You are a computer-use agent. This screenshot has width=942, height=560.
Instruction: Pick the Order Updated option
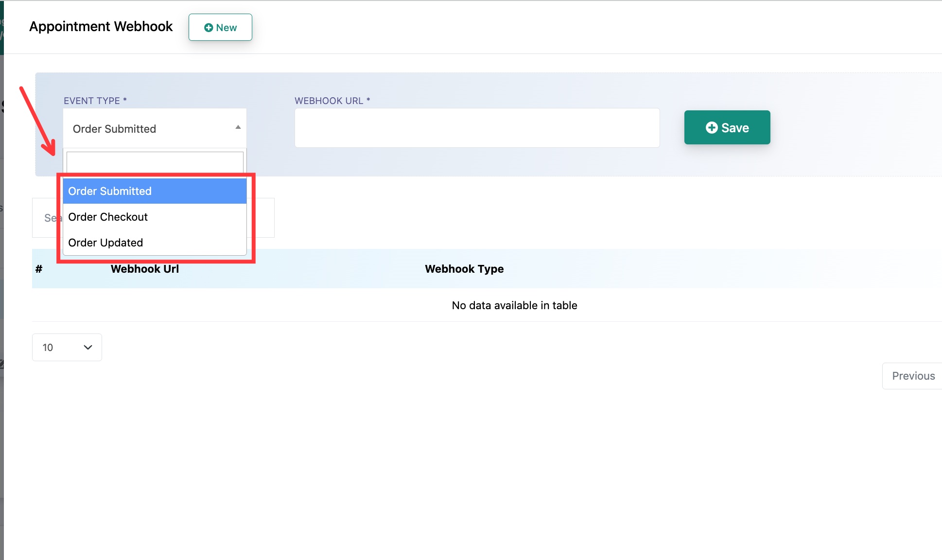[155, 243]
